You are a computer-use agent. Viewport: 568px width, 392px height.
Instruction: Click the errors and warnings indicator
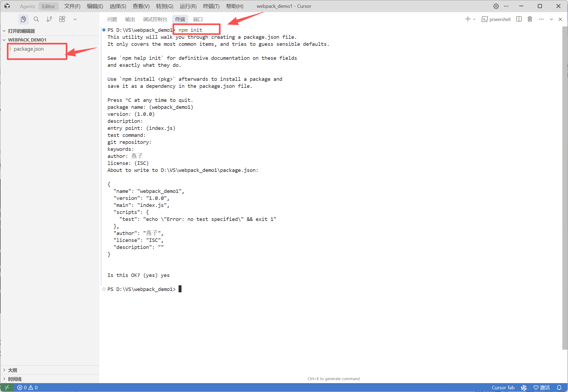(27, 387)
